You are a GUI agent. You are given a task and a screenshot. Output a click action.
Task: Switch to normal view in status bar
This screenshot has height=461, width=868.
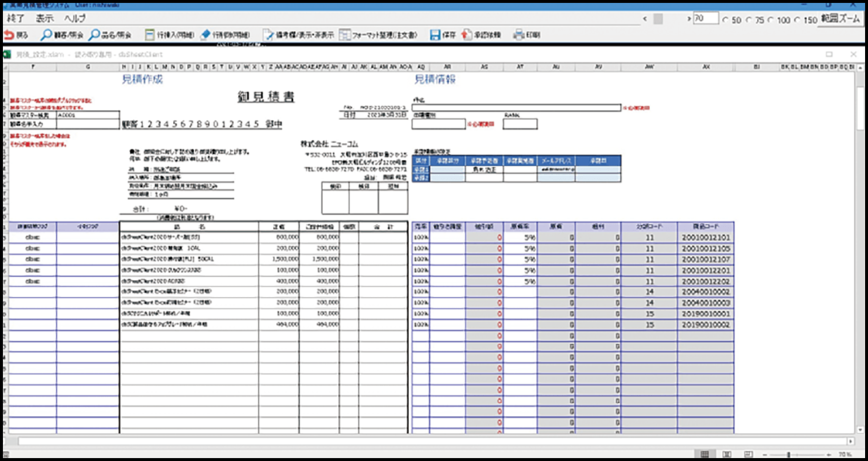pos(705,454)
